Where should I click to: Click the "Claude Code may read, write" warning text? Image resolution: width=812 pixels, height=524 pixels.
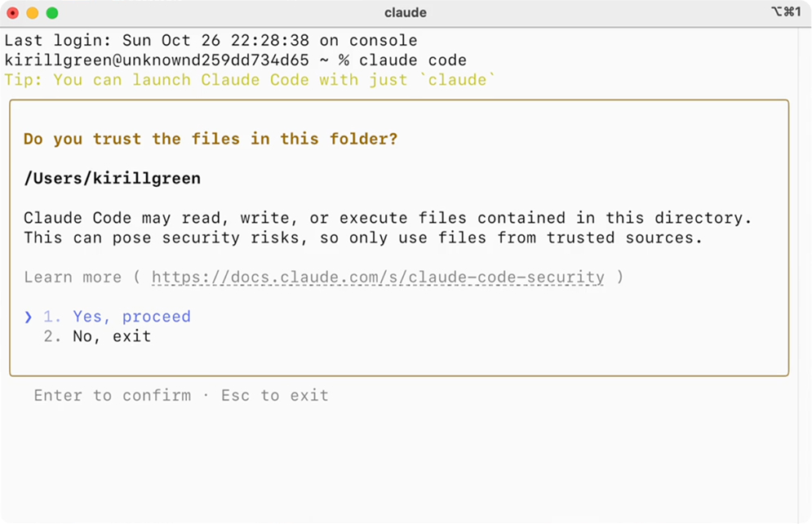[x=387, y=218]
